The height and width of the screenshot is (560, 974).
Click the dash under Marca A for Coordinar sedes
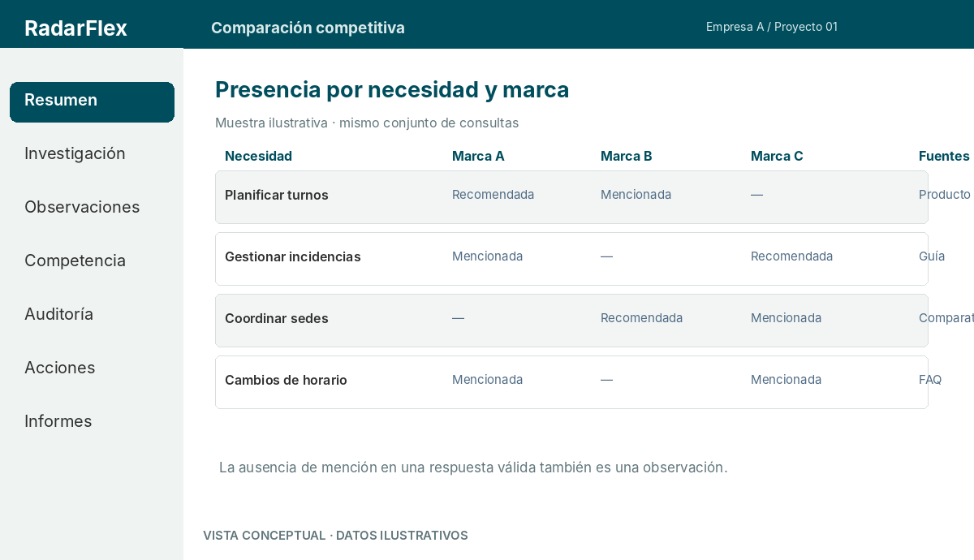point(458,318)
